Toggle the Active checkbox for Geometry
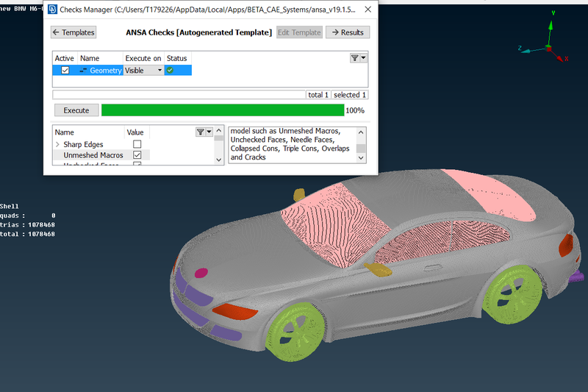Viewport: 588px width, 392px height. [65, 70]
